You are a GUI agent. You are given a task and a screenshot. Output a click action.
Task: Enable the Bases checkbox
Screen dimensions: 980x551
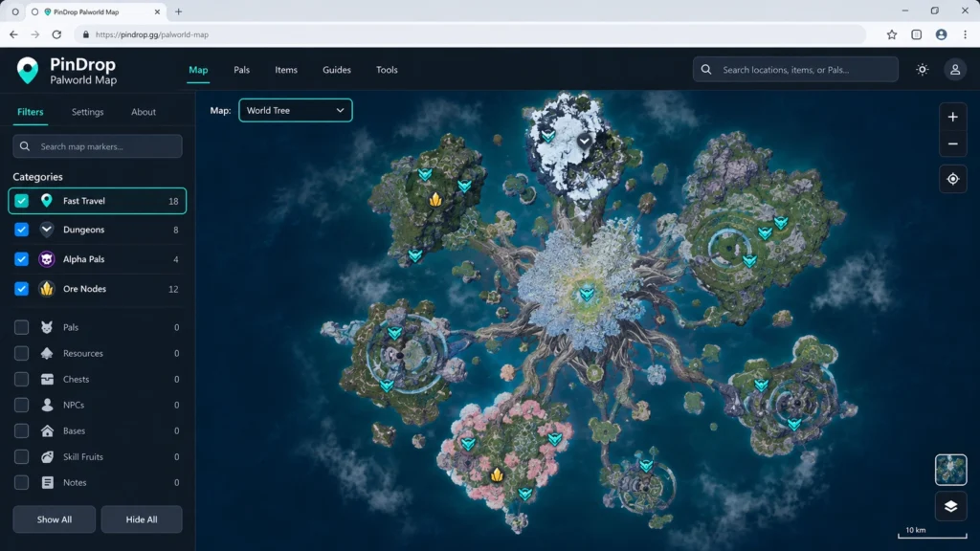coord(21,431)
